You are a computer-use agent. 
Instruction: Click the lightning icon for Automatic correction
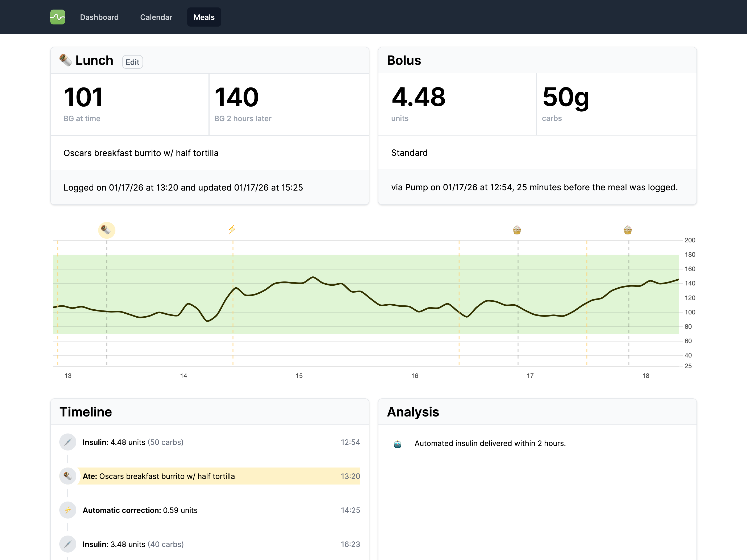(x=68, y=510)
